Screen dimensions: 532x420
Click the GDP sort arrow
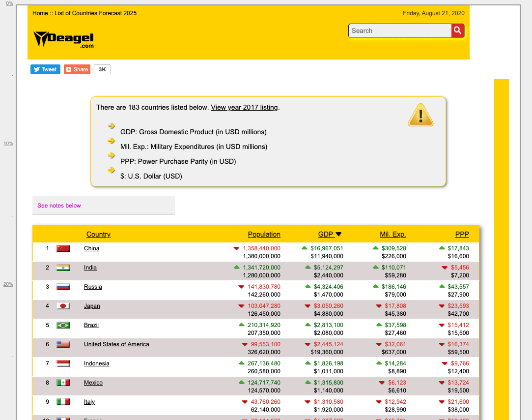tap(338, 234)
